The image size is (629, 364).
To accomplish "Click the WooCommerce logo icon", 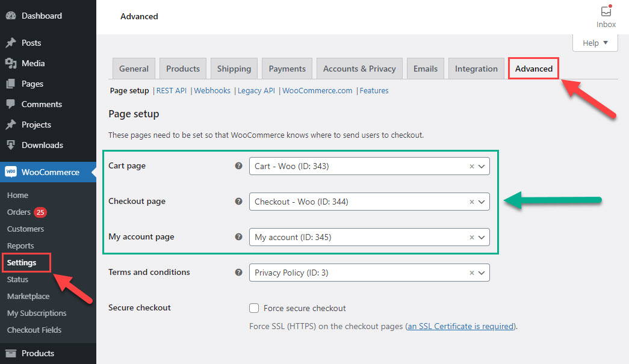I will click(x=11, y=171).
